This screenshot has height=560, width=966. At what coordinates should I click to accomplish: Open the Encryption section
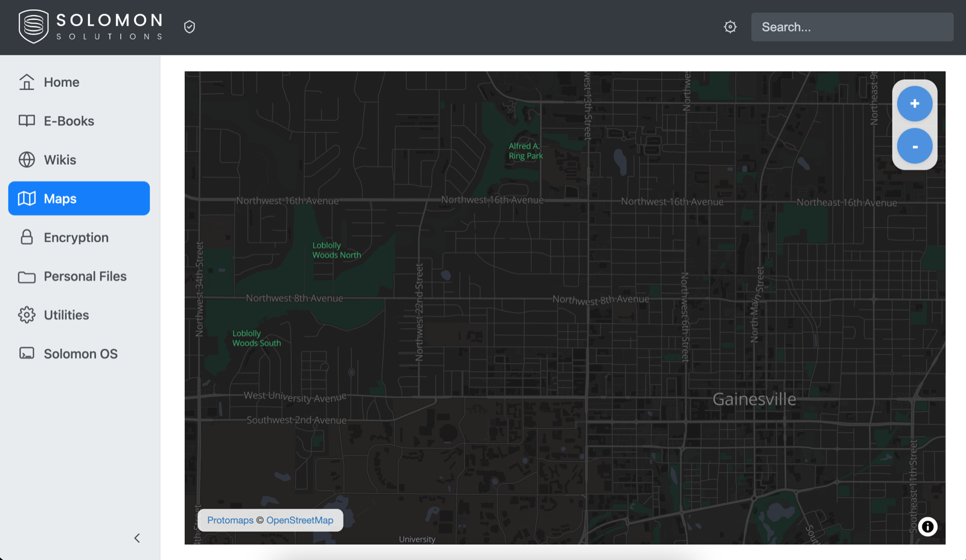pyautogui.click(x=79, y=237)
